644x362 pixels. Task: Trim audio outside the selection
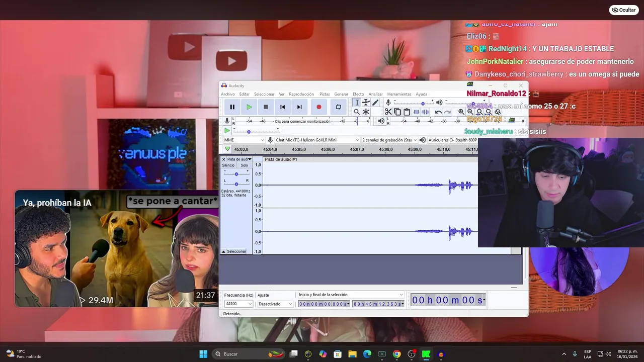click(x=416, y=112)
